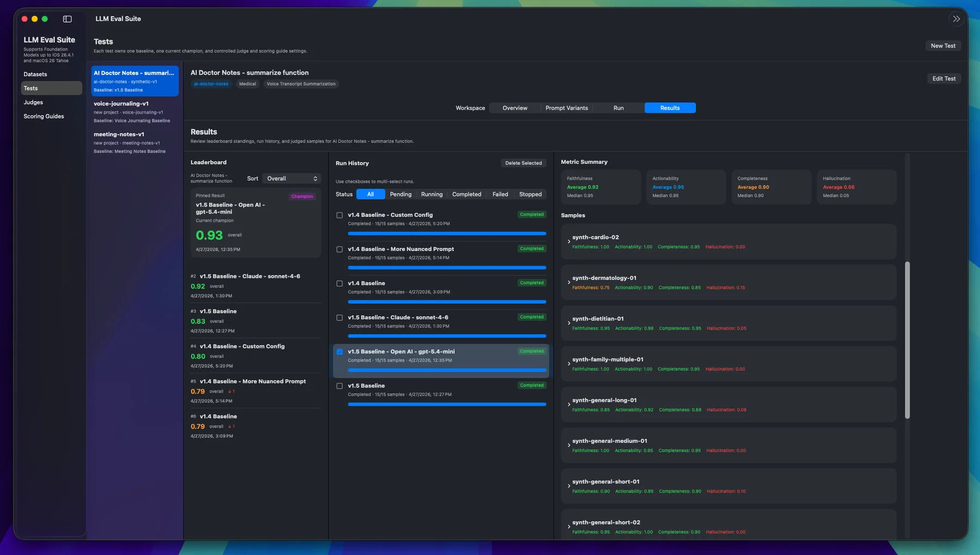Image resolution: width=980 pixels, height=555 pixels.
Task: Check the v1.4 Baseline - More Nuanced Prompt run
Action: tap(340, 250)
